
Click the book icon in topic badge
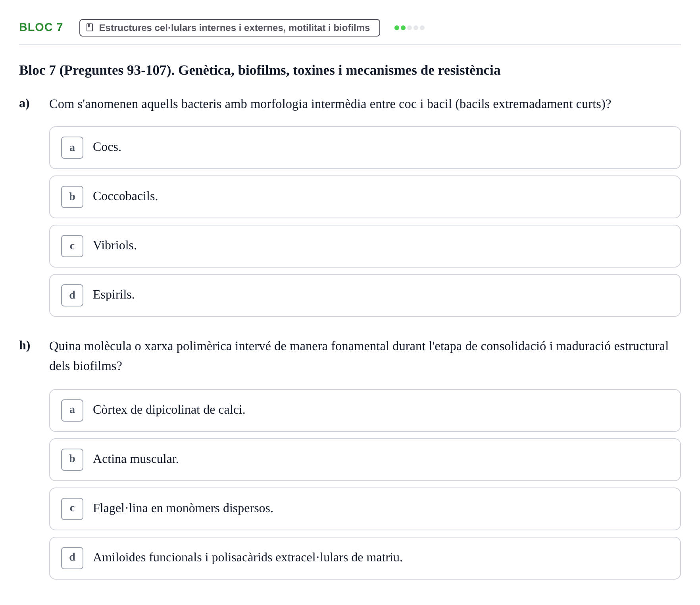90,28
